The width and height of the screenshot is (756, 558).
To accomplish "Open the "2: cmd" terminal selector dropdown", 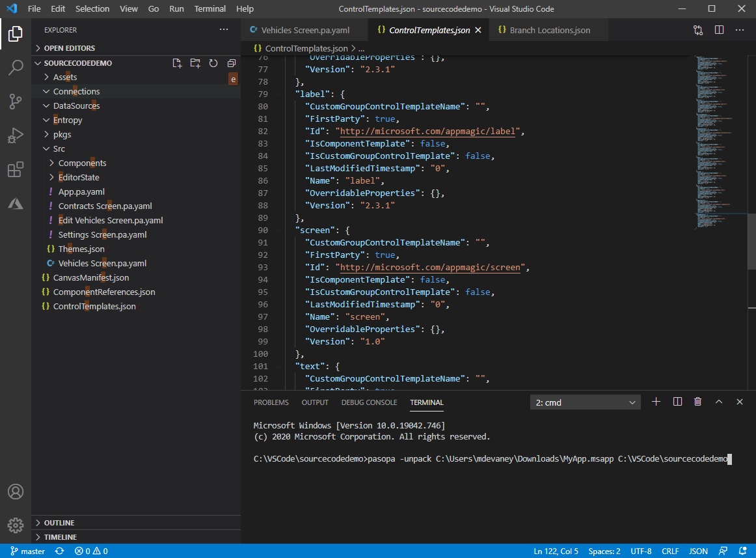I will (x=584, y=402).
